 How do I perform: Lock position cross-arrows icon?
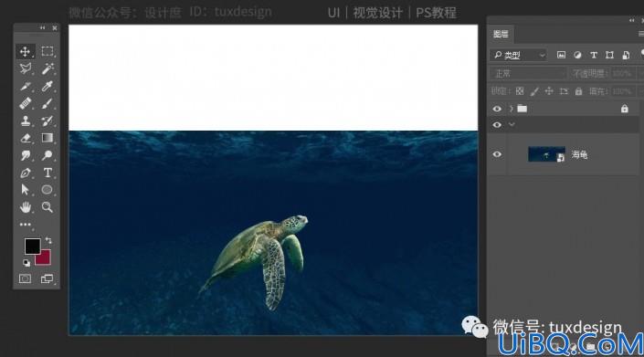549,91
